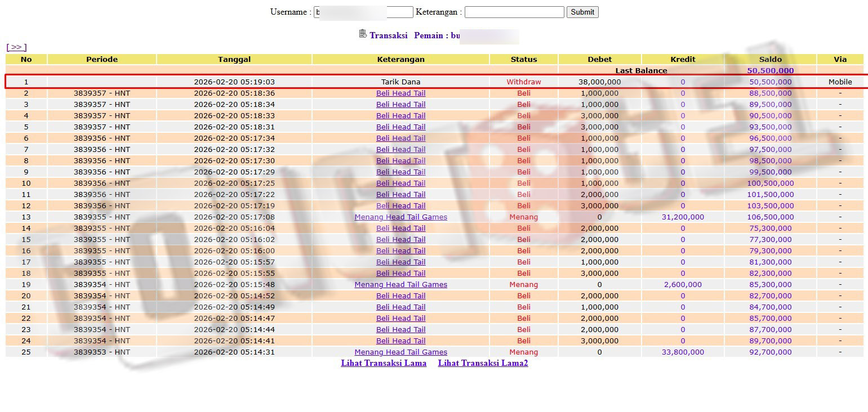Open Menang Head Tail Games in row 19
Viewport: 868px width, 412px height.
[x=400, y=284]
